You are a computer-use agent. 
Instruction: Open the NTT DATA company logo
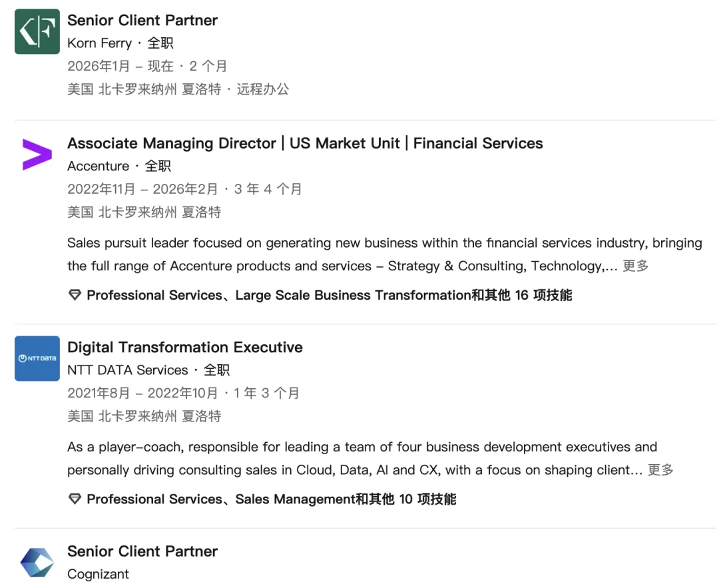coord(37,358)
